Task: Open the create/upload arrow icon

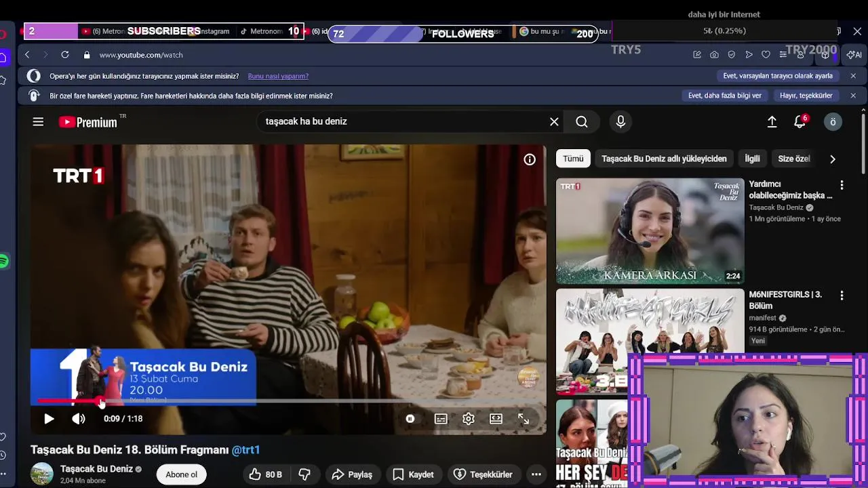Action: click(x=772, y=121)
